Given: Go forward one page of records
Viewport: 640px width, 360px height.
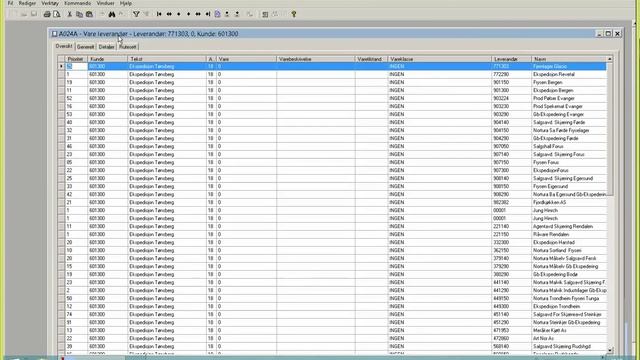Looking at the screenshot, I should pos(198,14).
